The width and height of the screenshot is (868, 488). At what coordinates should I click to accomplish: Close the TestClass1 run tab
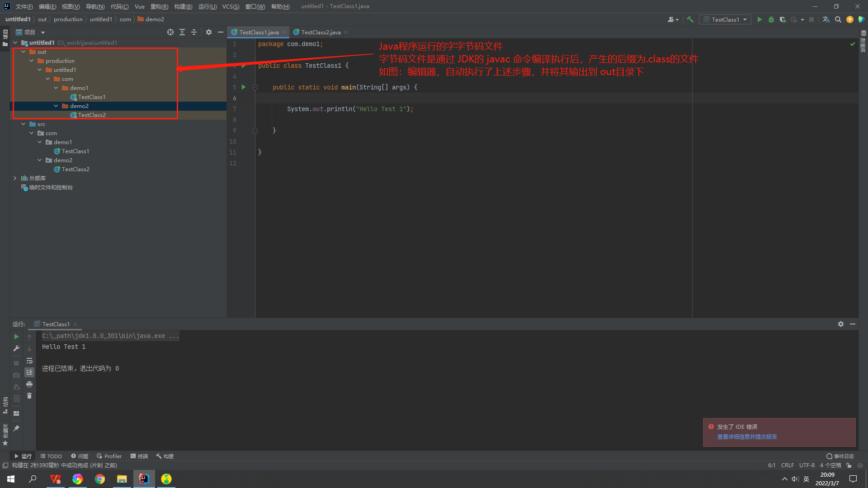(75, 324)
